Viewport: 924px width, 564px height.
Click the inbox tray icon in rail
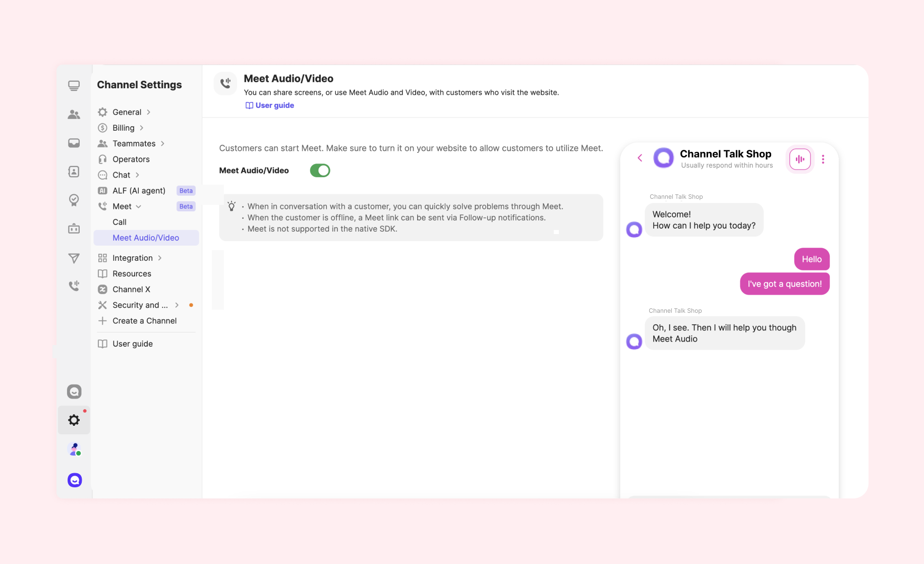pyautogui.click(x=74, y=143)
